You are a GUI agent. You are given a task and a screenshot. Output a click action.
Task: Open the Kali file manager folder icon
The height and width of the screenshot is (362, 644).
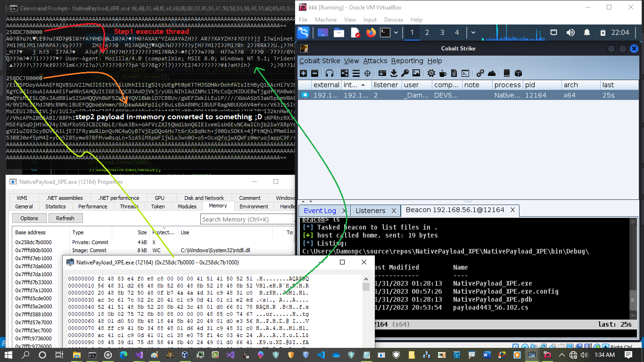[x=339, y=33]
